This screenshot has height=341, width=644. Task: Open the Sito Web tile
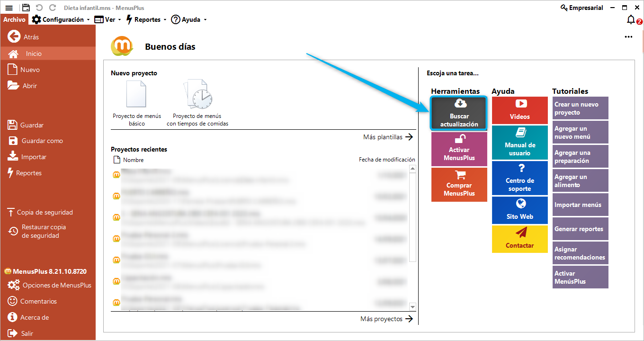click(520, 210)
